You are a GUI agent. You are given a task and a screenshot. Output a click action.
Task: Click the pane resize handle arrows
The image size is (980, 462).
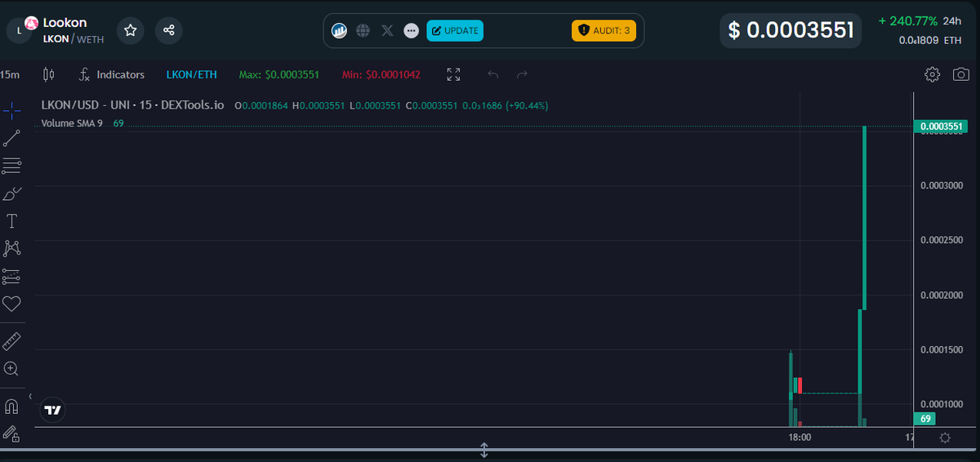click(483, 451)
